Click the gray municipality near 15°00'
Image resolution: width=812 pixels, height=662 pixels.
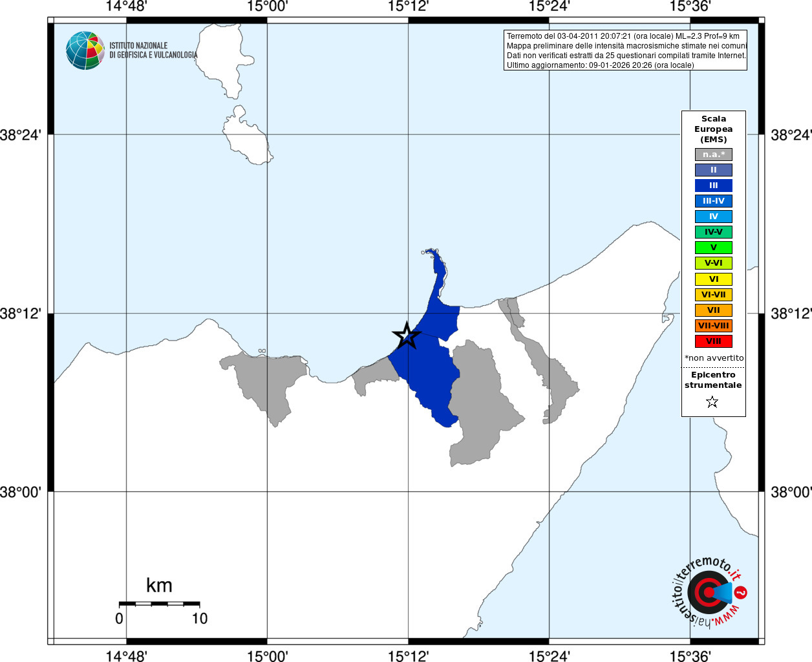[x=268, y=385]
